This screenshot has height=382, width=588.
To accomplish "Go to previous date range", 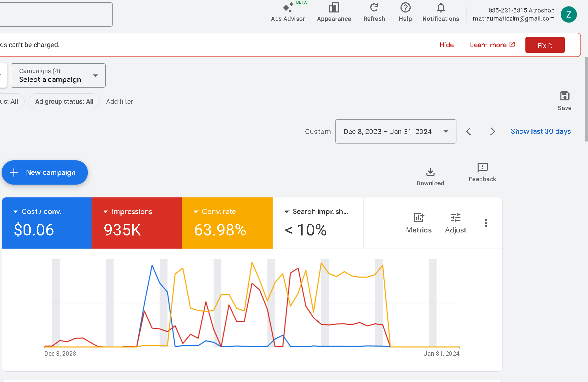I will [469, 131].
